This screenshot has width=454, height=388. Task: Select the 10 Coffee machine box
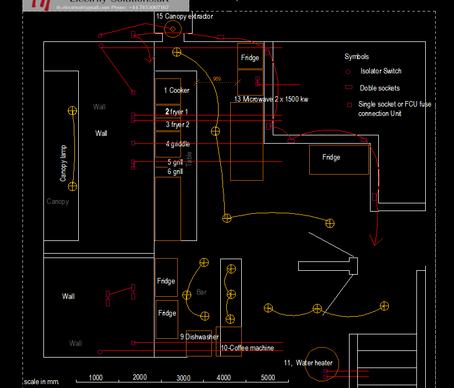(x=229, y=341)
